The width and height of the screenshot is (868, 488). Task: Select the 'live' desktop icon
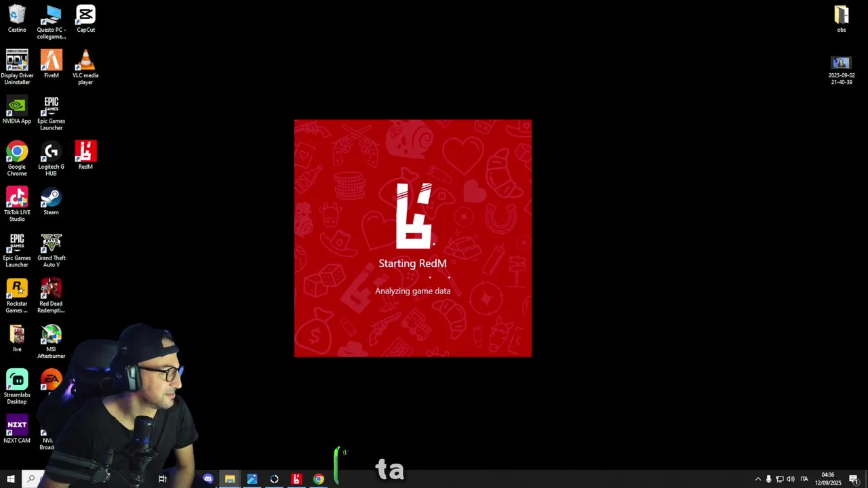coord(17,338)
